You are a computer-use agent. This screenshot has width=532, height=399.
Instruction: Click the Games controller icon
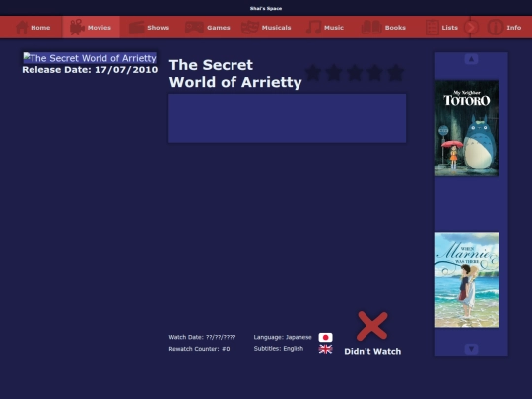(x=194, y=28)
